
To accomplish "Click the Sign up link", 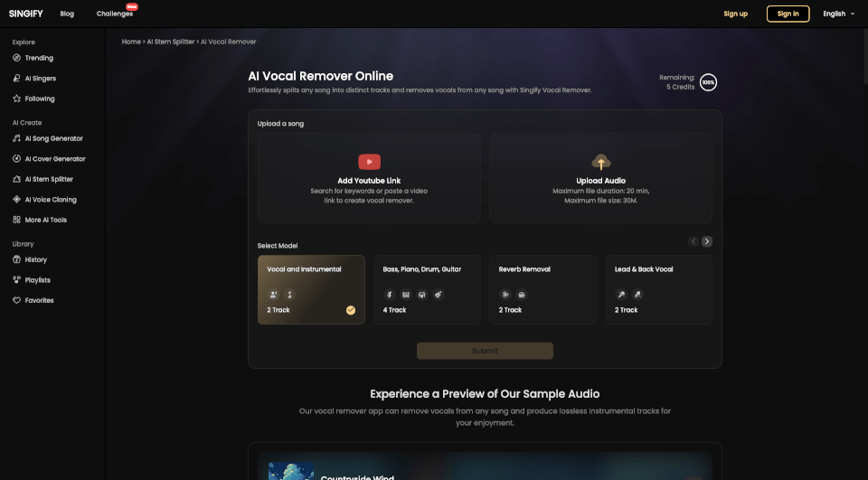I will tap(735, 14).
